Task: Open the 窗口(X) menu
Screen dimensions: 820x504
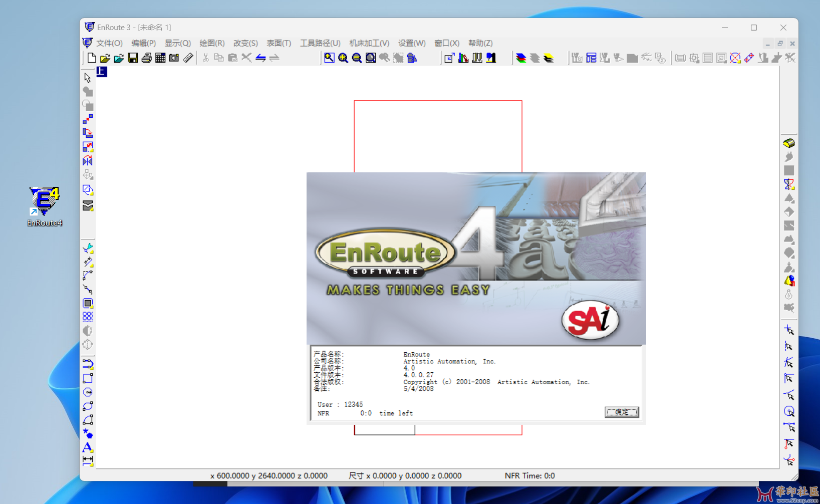Action: 447,43
